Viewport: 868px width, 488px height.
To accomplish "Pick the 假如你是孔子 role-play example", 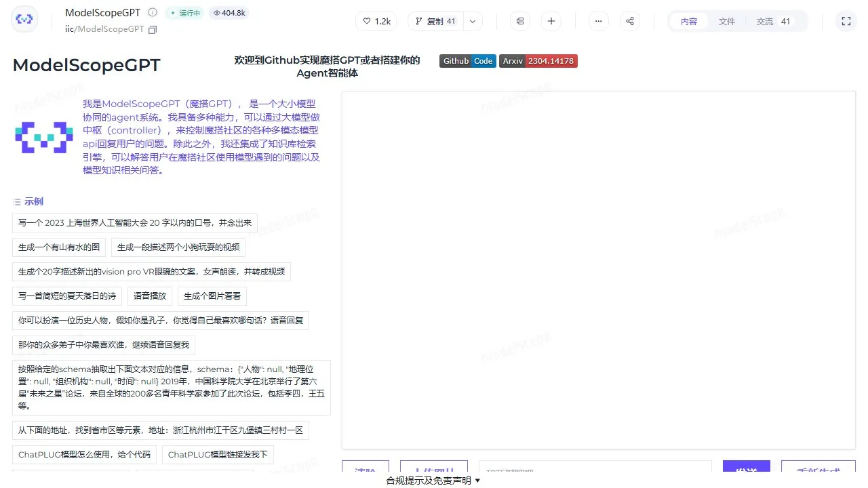I will (161, 321).
